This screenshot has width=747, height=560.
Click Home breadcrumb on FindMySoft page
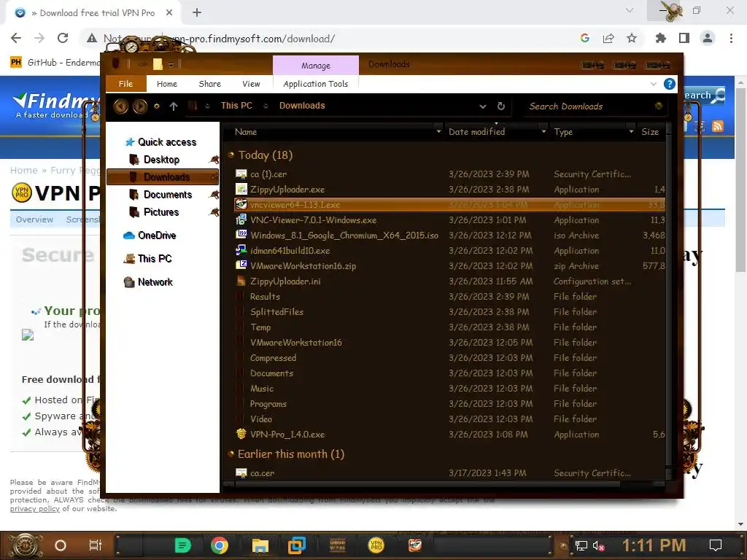[x=24, y=170]
